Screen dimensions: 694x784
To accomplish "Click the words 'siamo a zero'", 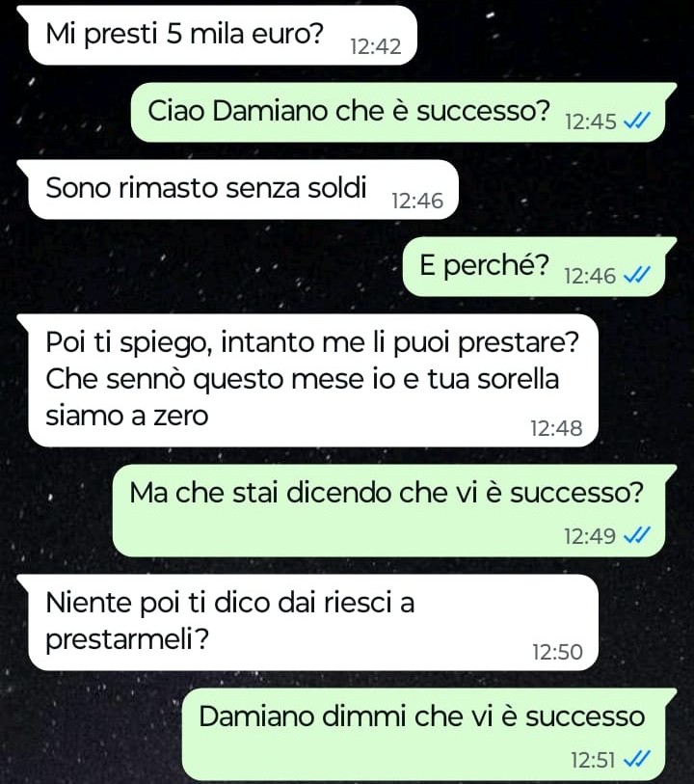I will tap(127, 416).
